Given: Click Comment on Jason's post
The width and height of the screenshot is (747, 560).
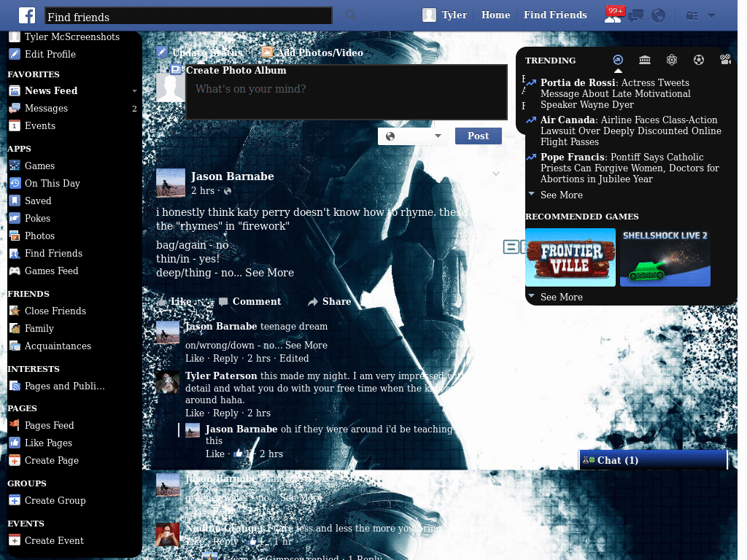Looking at the screenshot, I should pos(250,301).
